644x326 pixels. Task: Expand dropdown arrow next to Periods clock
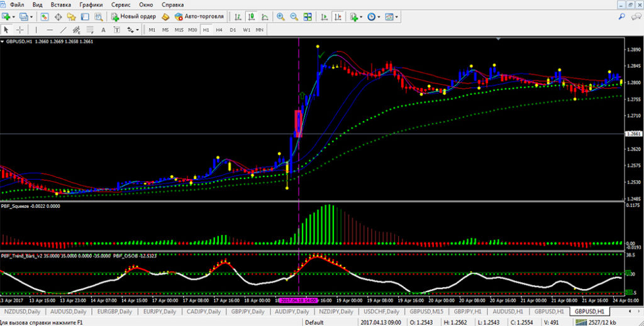click(x=378, y=17)
